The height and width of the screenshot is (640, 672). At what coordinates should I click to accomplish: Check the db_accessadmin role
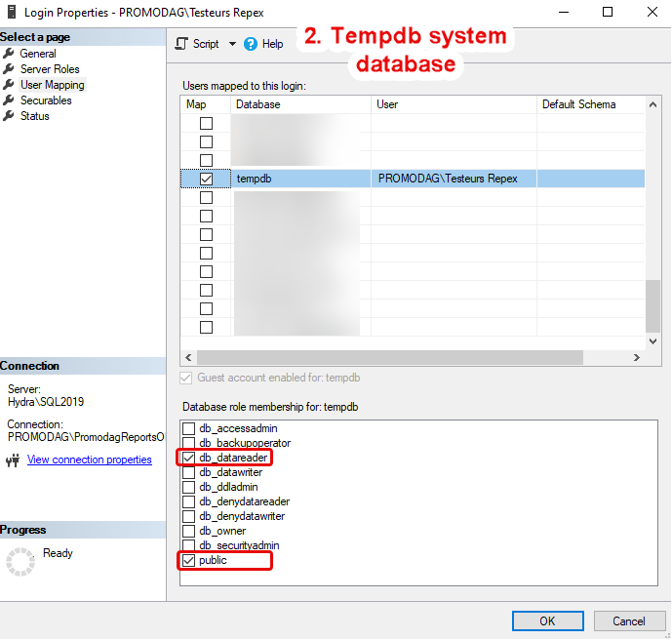click(x=188, y=428)
